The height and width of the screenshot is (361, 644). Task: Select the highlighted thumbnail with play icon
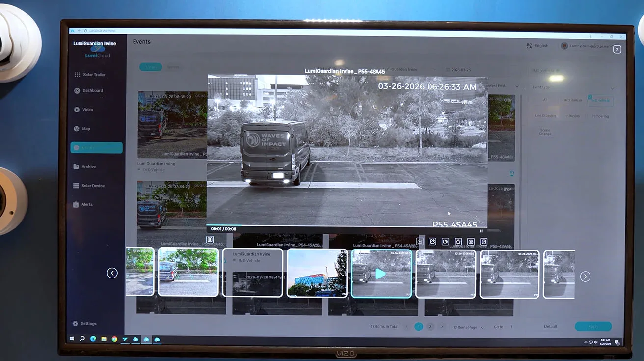pos(381,274)
